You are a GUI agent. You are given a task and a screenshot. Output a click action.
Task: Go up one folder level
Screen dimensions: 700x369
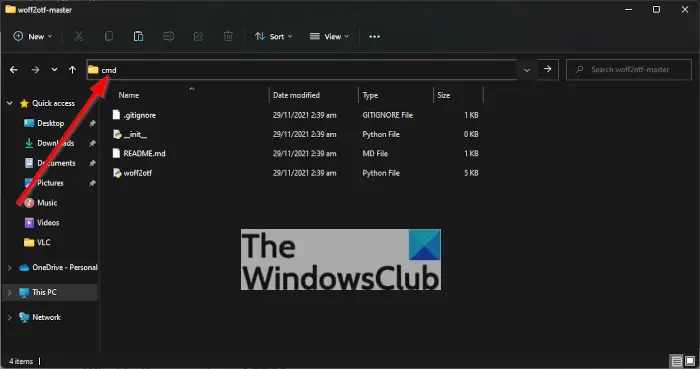[x=72, y=70]
